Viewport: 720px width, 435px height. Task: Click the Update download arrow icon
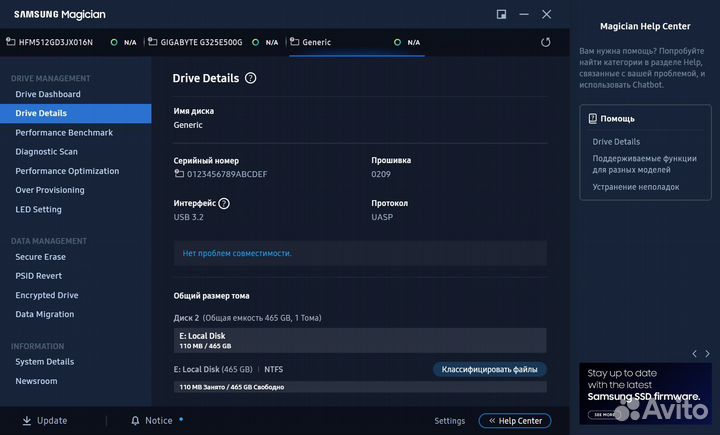[27, 421]
